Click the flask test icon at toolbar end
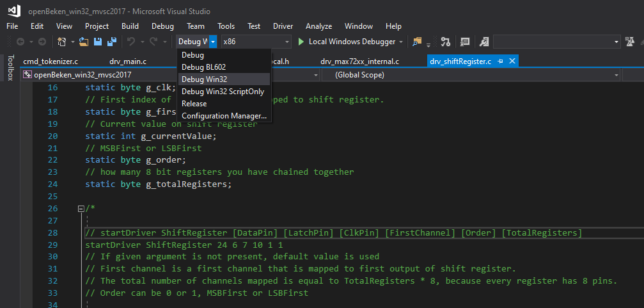 (x=629, y=42)
